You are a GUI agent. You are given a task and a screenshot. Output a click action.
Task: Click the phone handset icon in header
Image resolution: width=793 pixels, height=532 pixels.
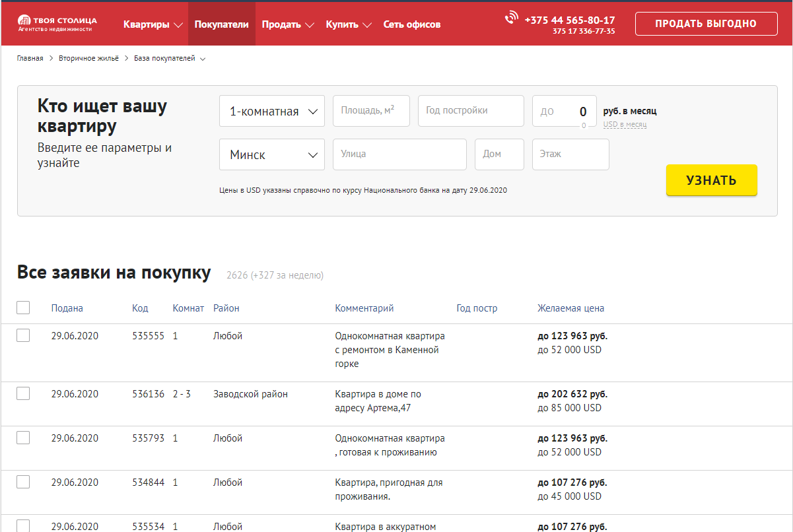[x=511, y=18]
